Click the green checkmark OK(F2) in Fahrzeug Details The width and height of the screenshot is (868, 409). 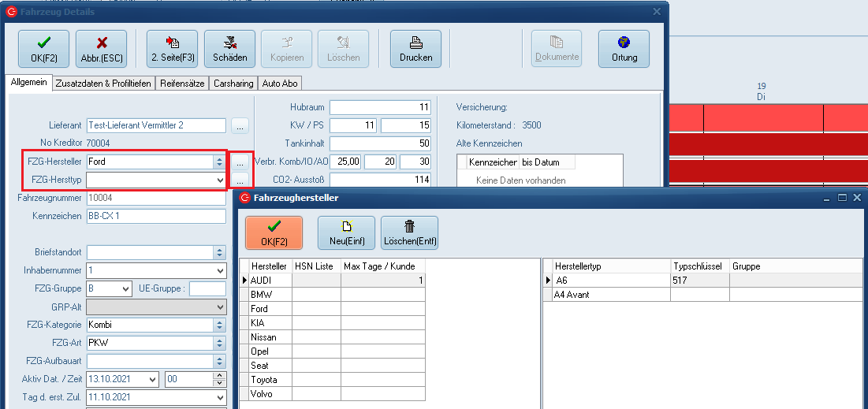43,49
